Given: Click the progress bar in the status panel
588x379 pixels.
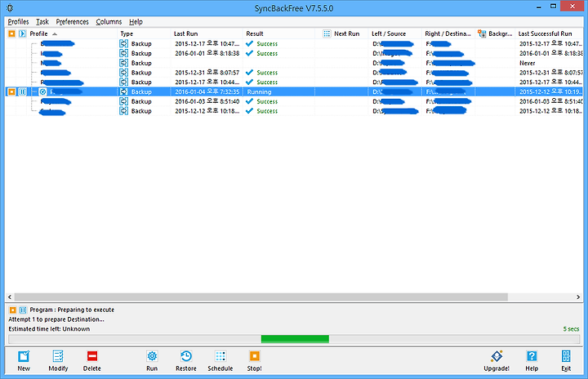Looking at the screenshot, I should point(294,339).
